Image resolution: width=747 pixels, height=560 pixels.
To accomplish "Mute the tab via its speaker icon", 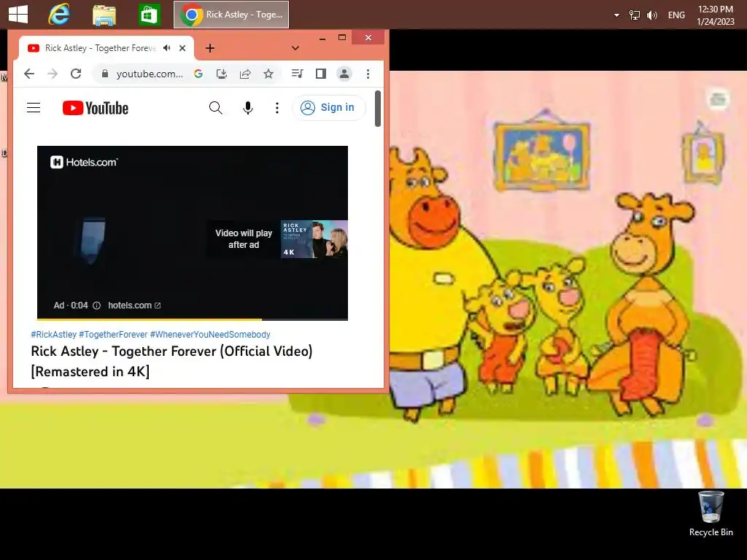I will click(166, 47).
